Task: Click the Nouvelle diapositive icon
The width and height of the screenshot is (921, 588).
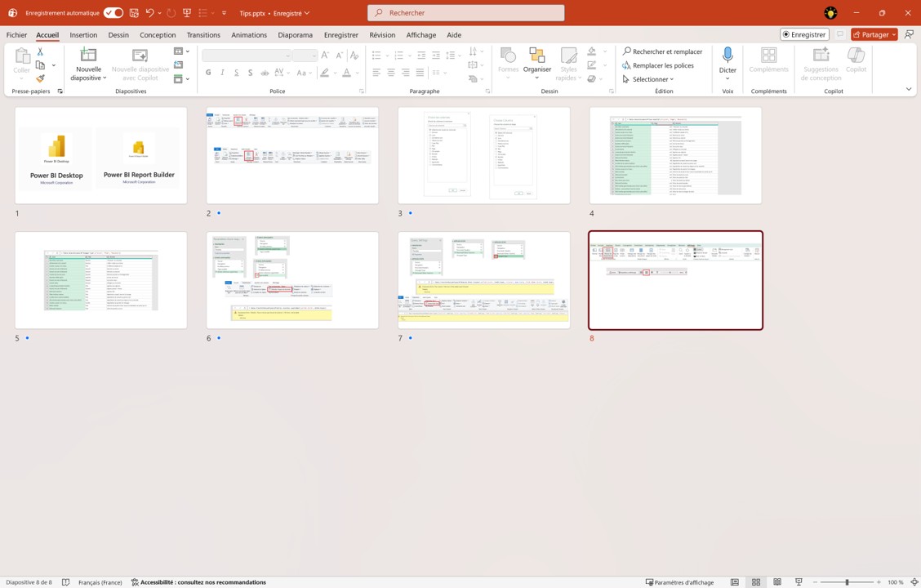Action: pos(88,56)
